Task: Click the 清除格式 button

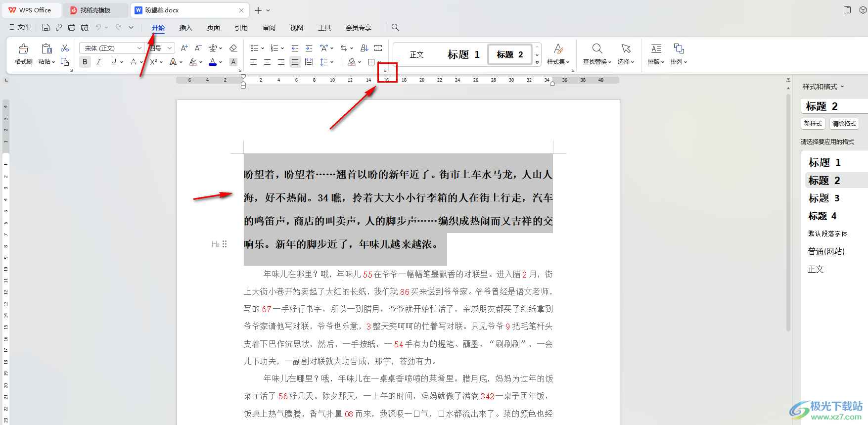Action: 844,124
